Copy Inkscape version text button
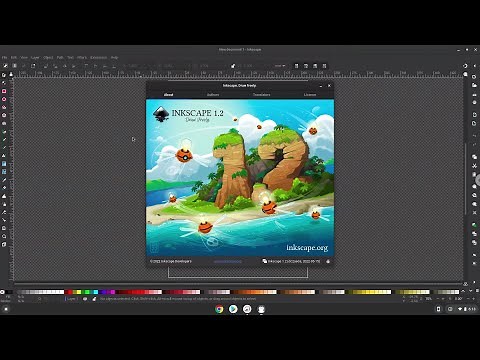This screenshot has height=360, width=480. [x=291, y=261]
